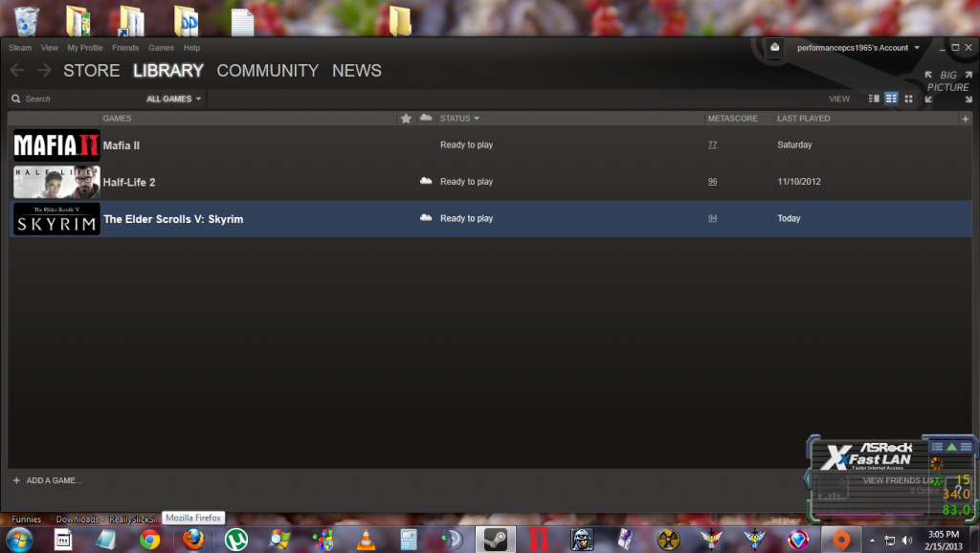Click the search magnifier icon
Viewport: 980px width, 553px height.
coord(15,99)
